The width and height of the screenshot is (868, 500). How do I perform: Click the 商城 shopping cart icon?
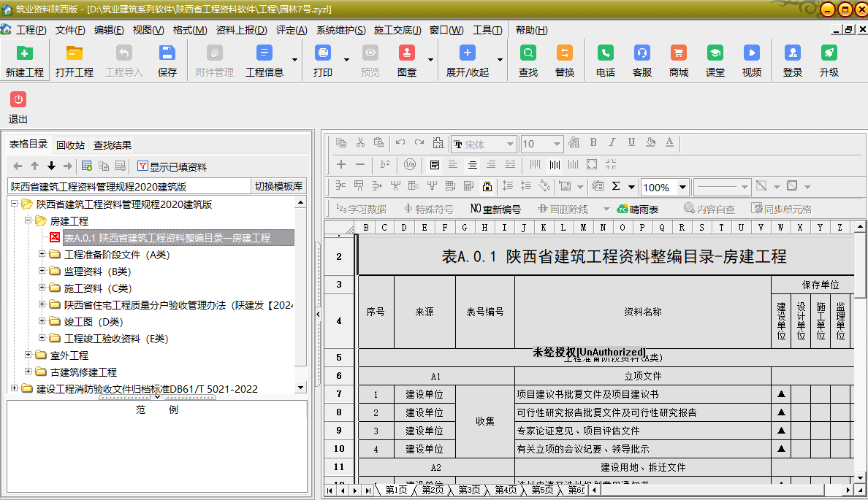tap(679, 53)
